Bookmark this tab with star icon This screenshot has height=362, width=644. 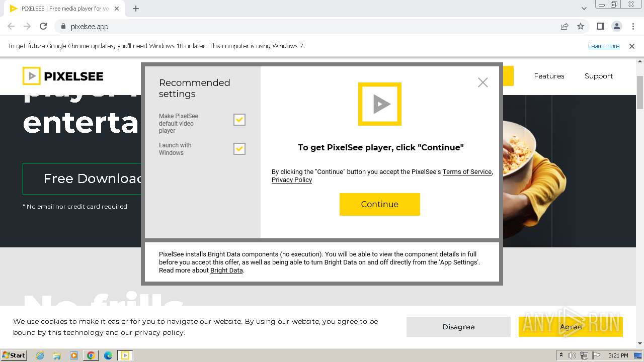point(581,27)
